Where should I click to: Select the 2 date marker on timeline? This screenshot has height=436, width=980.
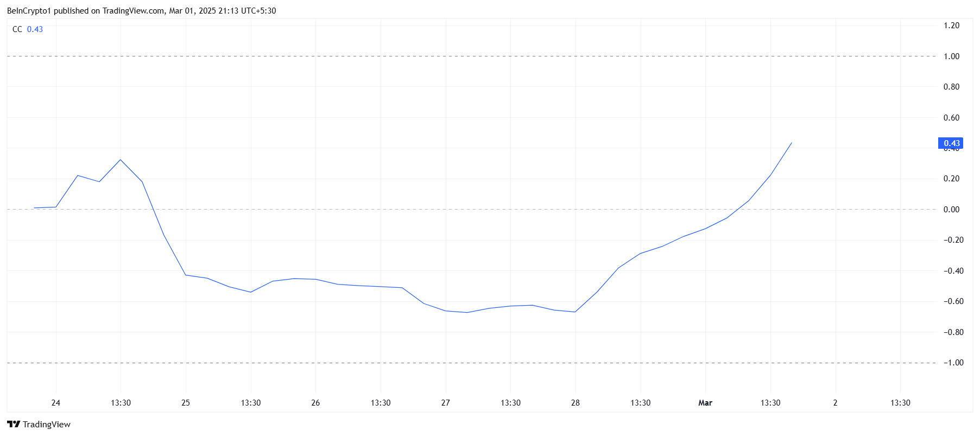835,403
